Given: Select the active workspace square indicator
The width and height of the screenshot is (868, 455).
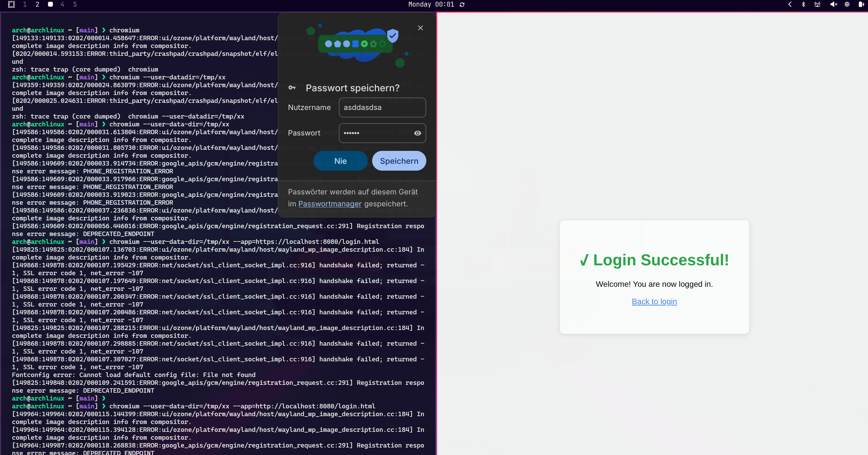Looking at the screenshot, I should click(50, 4).
